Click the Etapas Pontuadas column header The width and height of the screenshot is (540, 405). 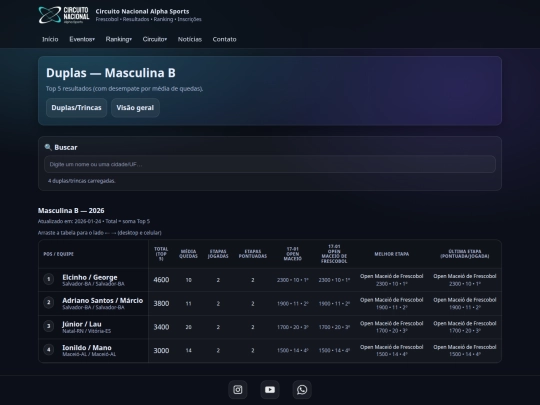click(x=253, y=254)
